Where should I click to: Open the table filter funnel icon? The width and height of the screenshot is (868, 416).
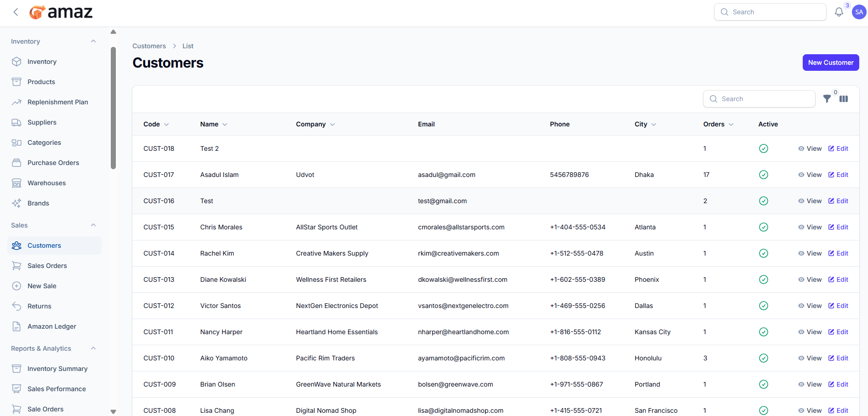click(x=827, y=99)
